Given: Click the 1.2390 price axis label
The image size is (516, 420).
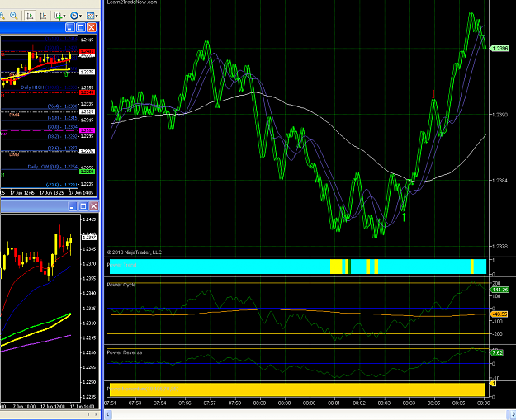Looking at the screenshot, I should point(499,115).
